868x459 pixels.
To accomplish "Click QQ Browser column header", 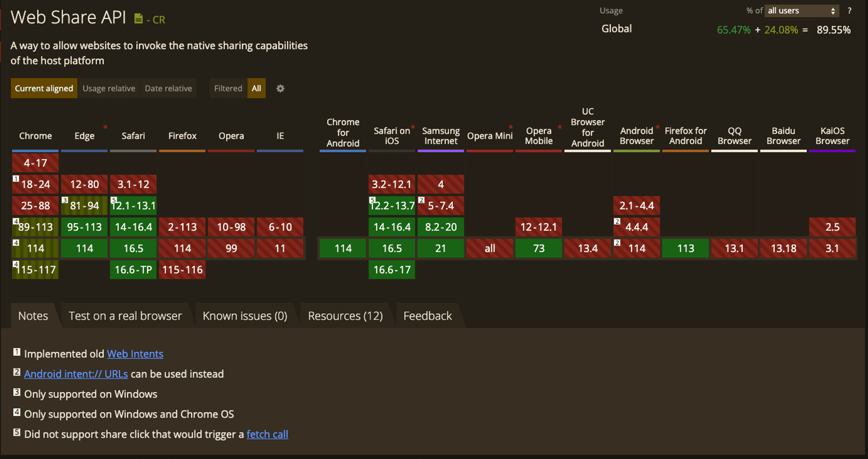I will [x=735, y=136].
